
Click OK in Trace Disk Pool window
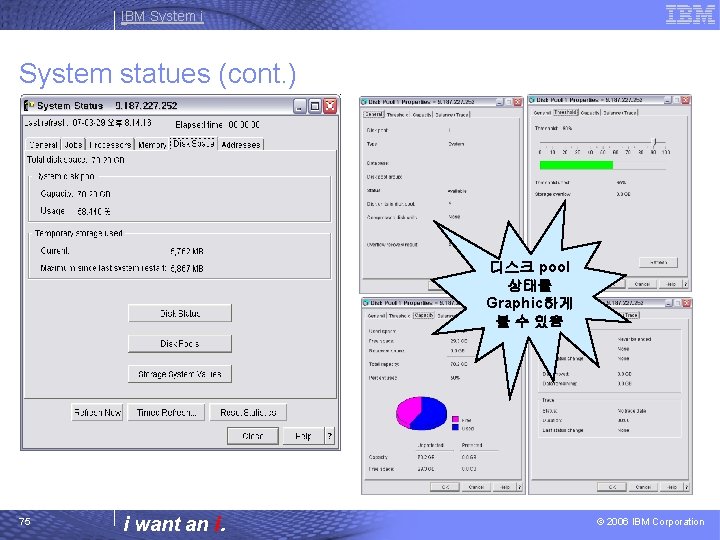point(612,487)
